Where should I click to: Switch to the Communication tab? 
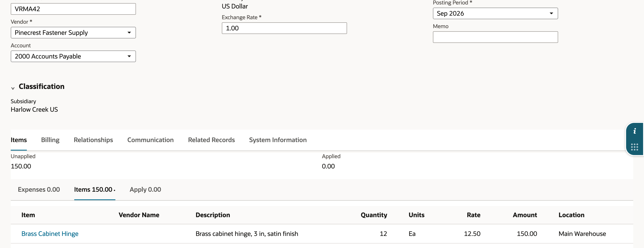coord(150,140)
